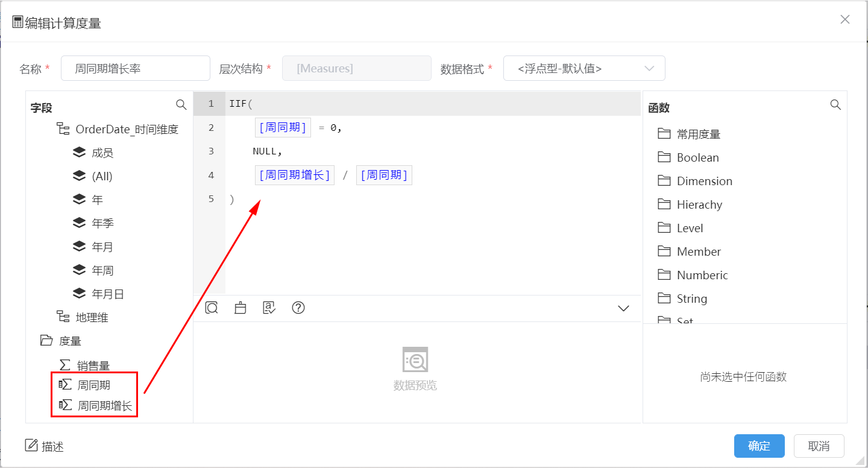Collapse the preview panel with chevron
868x468 pixels.
624,309
